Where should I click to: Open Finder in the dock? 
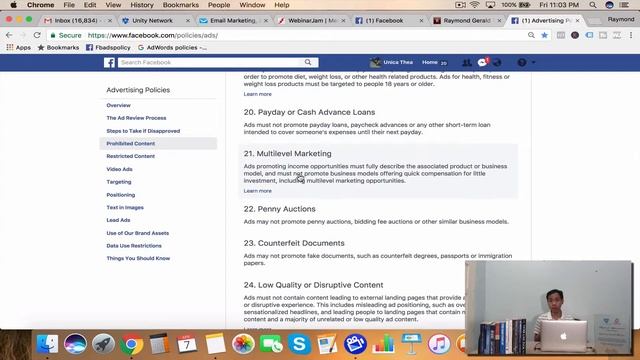click(47, 344)
